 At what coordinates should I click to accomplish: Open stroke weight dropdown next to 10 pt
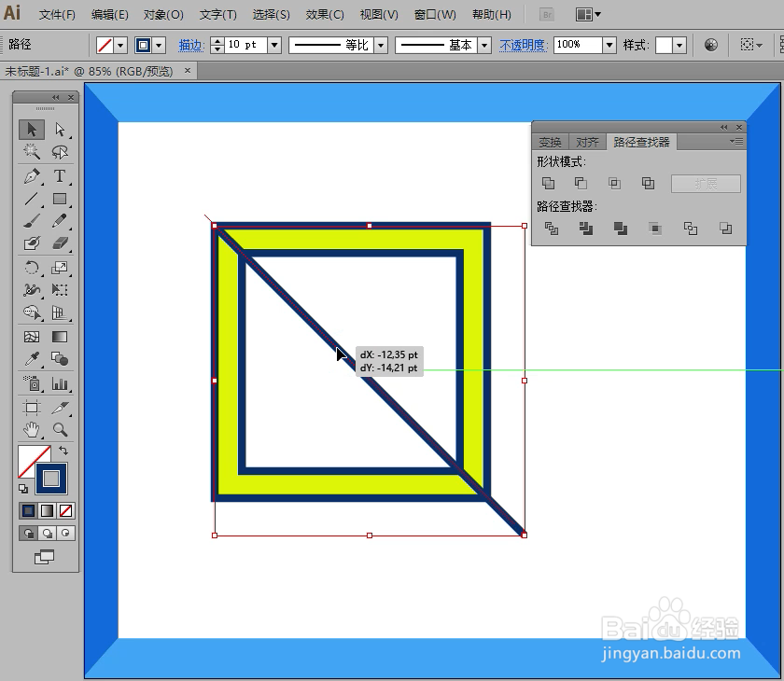[x=274, y=45]
